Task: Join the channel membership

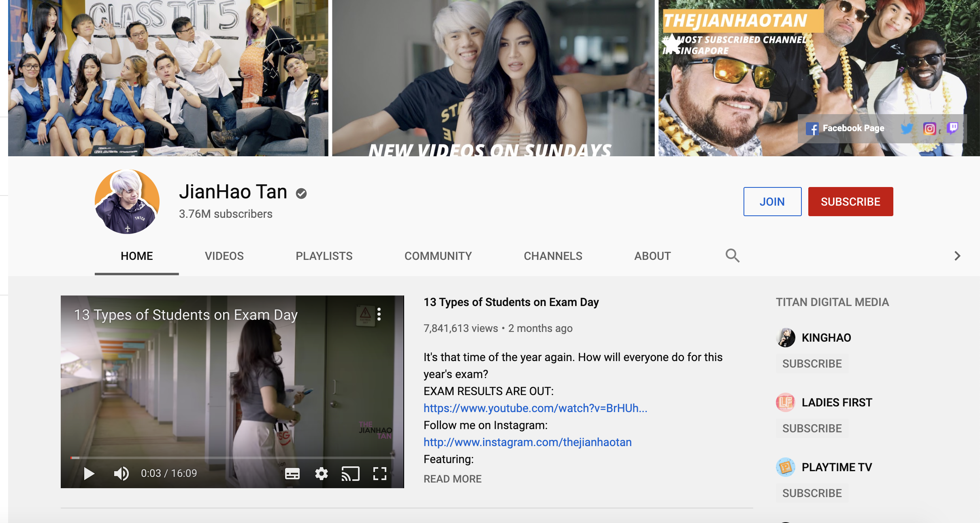Action: point(772,202)
